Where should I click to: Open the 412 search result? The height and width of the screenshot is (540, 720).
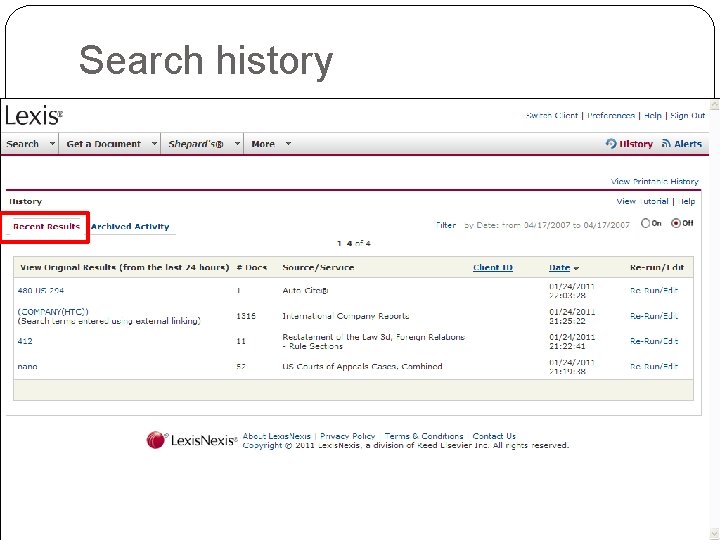[25, 341]
